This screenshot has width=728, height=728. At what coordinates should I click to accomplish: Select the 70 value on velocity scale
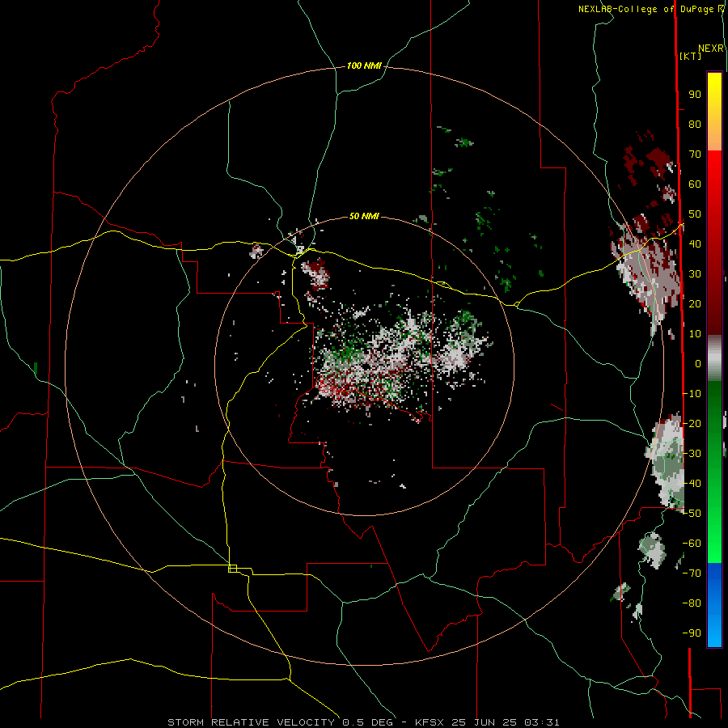click(695, 154)
